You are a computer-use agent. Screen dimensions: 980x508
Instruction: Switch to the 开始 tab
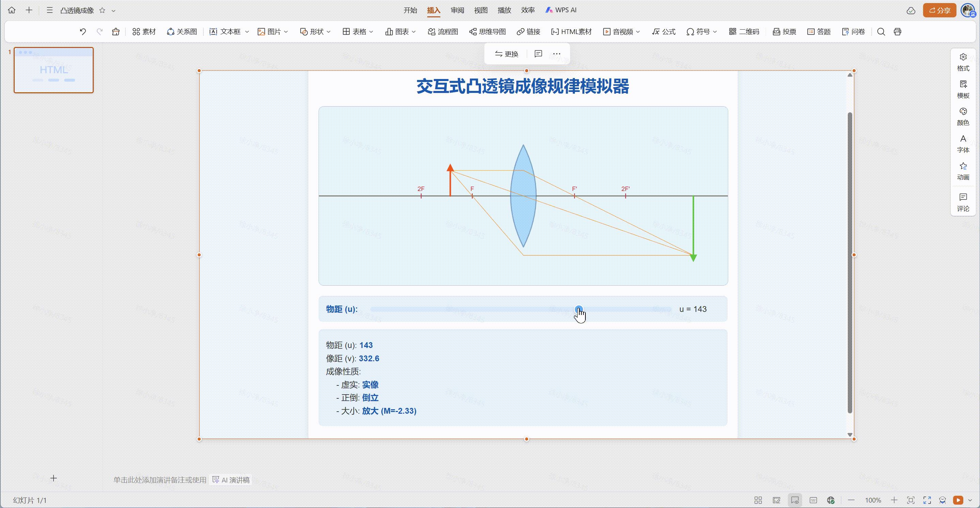pyautogui.click(x=410, y=10)
